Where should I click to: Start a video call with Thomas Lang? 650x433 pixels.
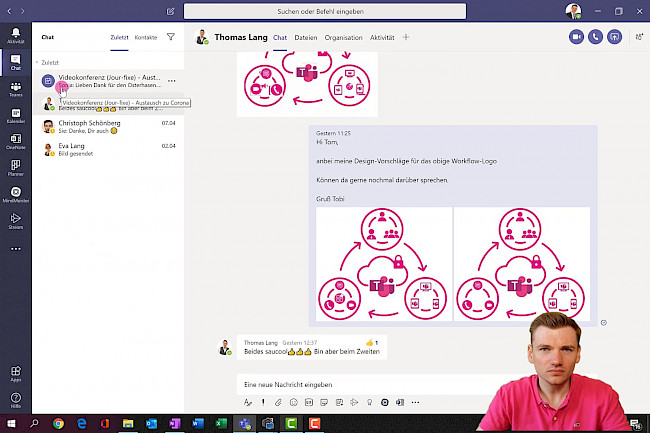click(576, 37)
